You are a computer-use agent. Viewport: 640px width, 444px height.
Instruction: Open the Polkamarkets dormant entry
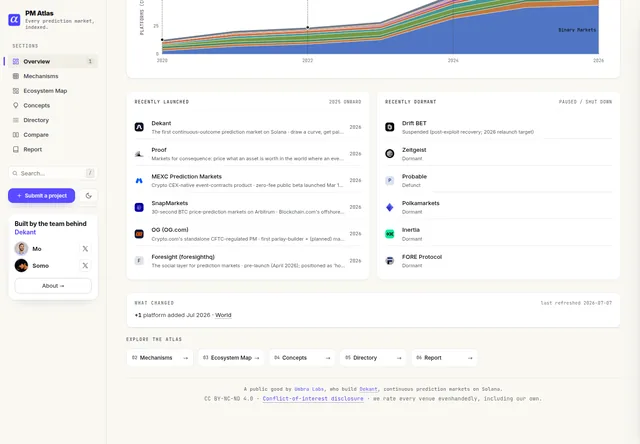498,207
